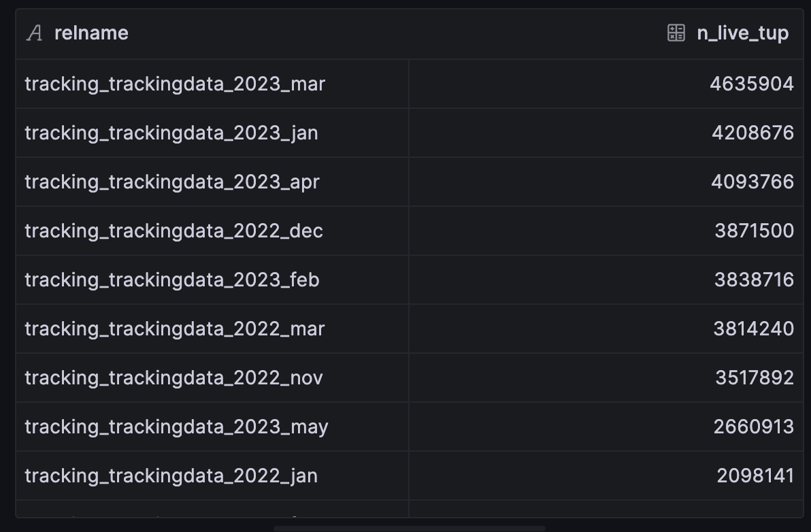Click the value 2660913
Image resolution: width=811 pixels, height=532 pixels.
[754, 427]
